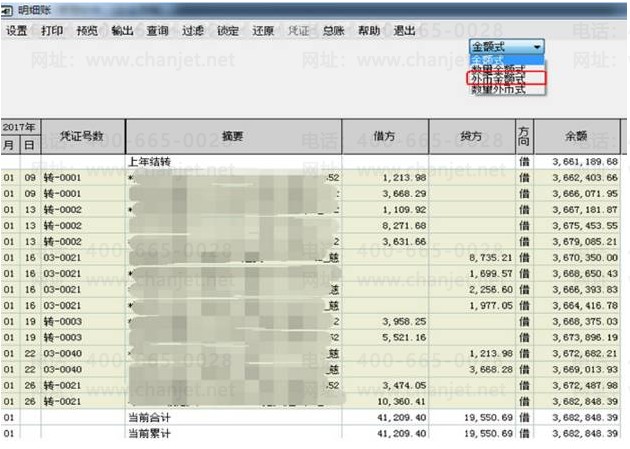Click the 借方 column header

click(385, 136)
